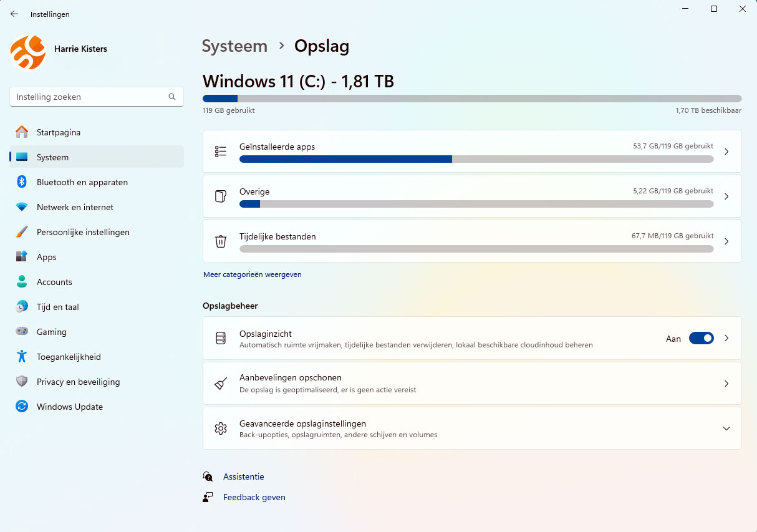The width and height of the screenshot is (757, 532).
Task: Open Opslaginzicht settings via its chevron
Action: 726,338
